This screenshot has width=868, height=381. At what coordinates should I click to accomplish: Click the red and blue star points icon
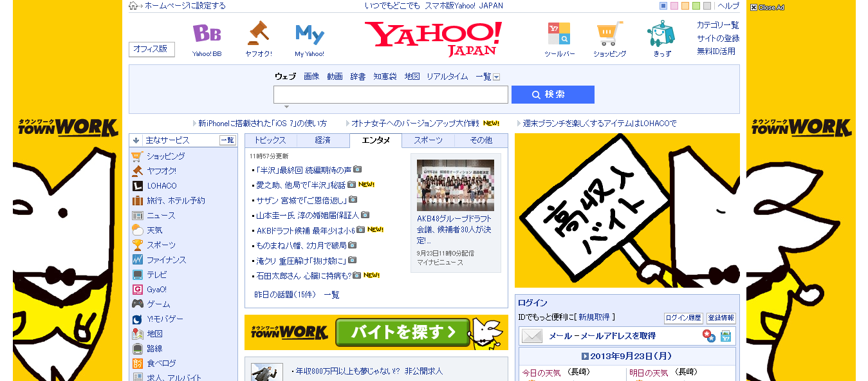709,336
